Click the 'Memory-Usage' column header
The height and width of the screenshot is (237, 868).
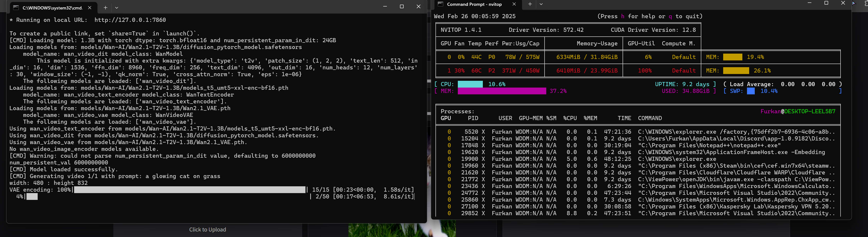click(x=597, y=43)
